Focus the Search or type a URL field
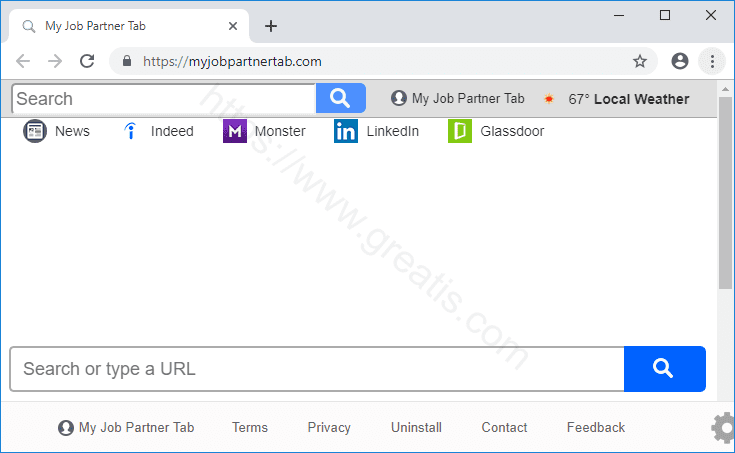Viewport: 735px width, 453px height. pos(317,369)
